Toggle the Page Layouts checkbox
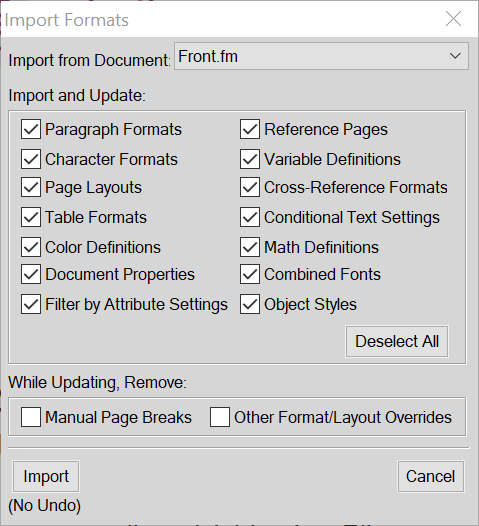This screenshot has height=526, width=479. click(x=31, y=187)
